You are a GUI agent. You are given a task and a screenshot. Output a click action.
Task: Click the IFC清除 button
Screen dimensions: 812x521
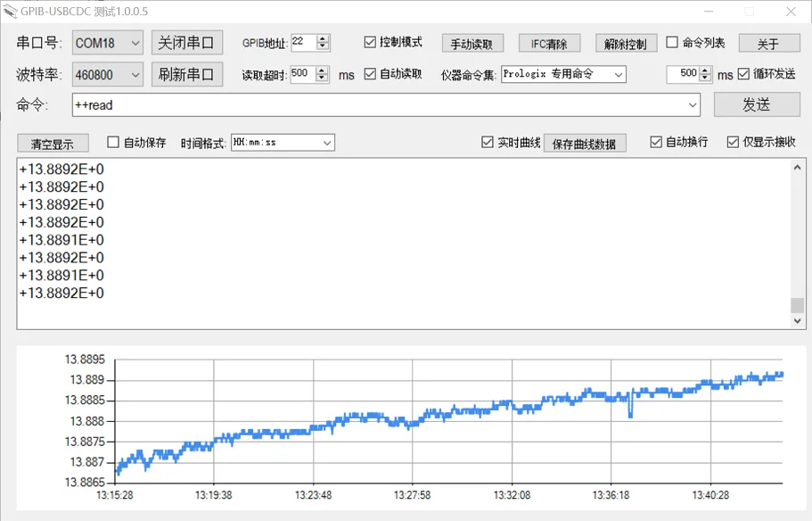click(549, 44)
